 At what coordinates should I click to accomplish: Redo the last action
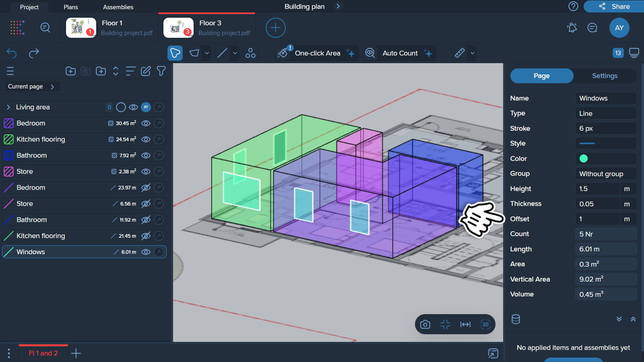pos(34,53)
